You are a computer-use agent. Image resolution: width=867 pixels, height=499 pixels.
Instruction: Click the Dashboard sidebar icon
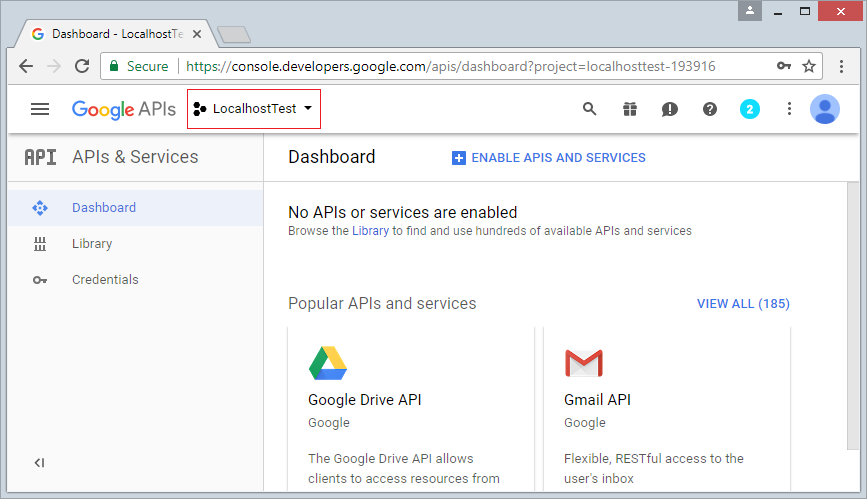(40, 208)
